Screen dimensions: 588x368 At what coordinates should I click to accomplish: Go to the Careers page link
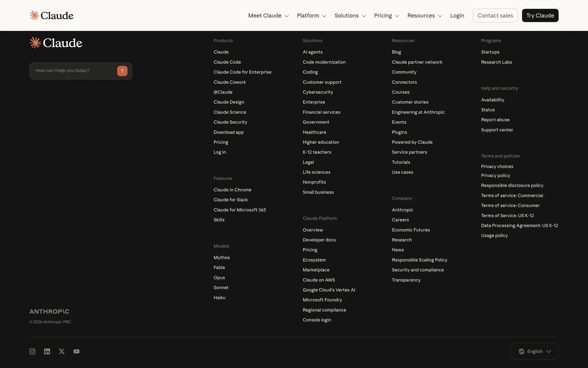400,220
